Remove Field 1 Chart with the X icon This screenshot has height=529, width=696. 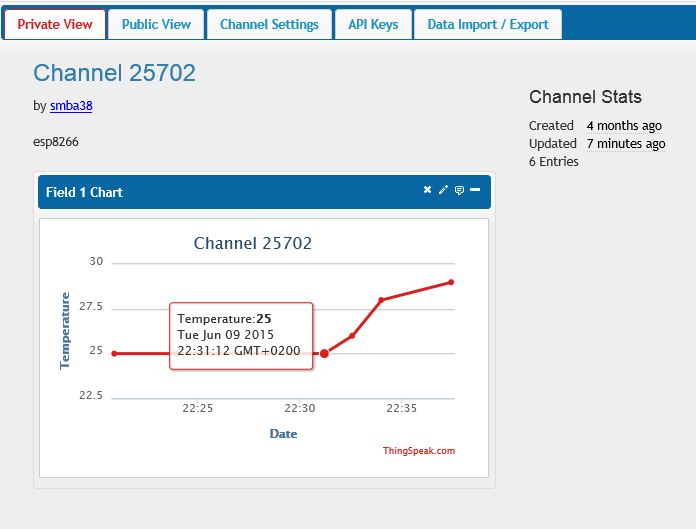pos(427,190)
